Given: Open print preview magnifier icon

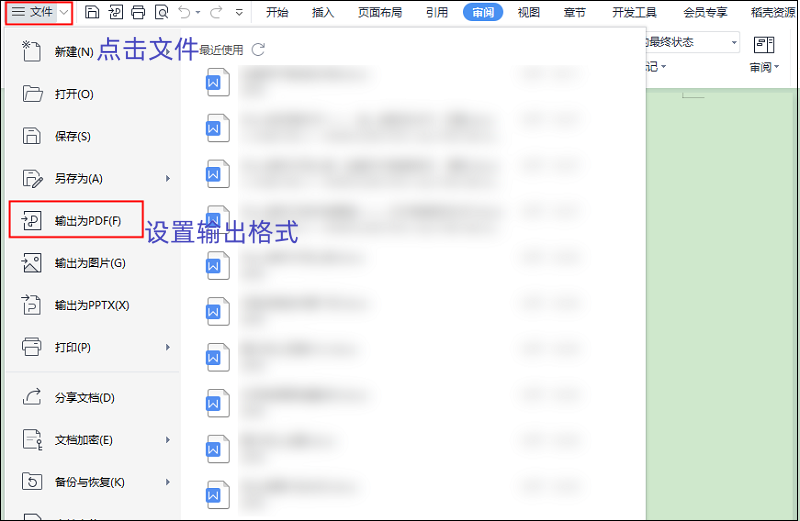Looking at the screenshot, I should (x=161, y=12).
